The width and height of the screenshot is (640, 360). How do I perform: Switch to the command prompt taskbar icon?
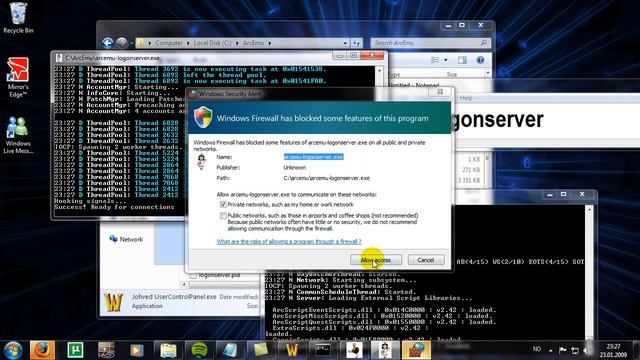[322, 350]
